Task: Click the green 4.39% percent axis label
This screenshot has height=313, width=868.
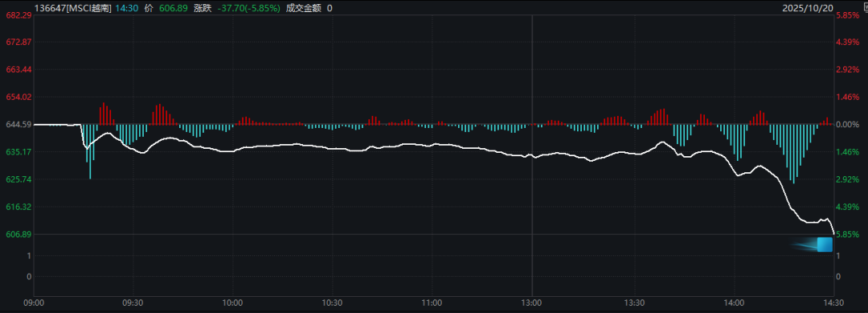Action: tap(848, 207)
